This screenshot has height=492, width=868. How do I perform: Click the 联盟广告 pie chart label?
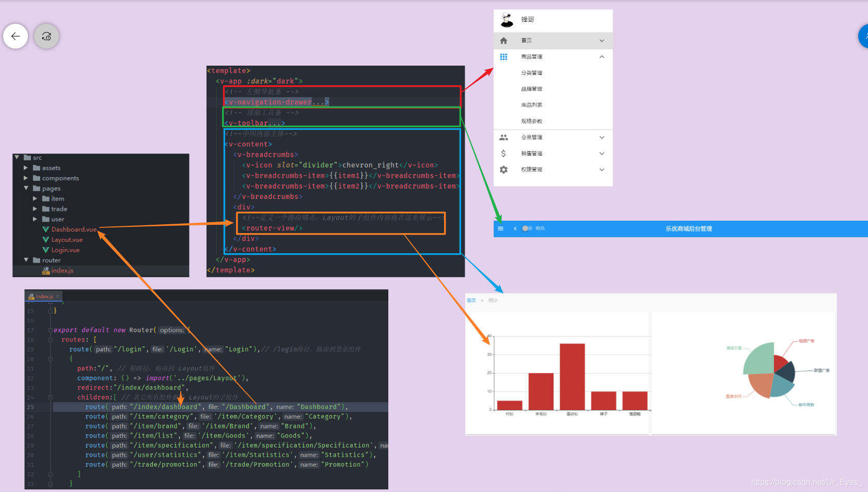pyautogui.click(x=822, y=371)
